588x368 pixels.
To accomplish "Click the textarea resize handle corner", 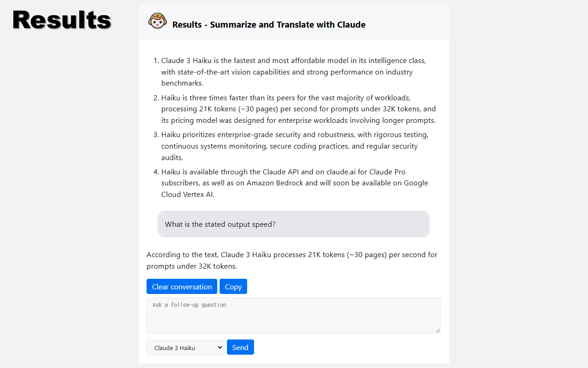I will [x=438, y=330].
